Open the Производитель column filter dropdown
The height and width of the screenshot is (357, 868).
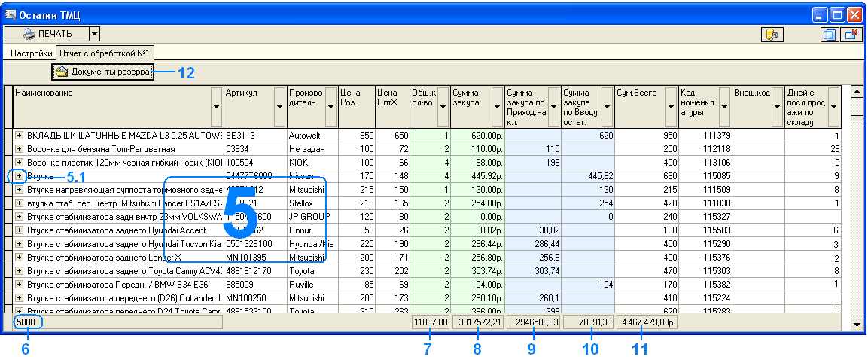[x=331, y=107]
